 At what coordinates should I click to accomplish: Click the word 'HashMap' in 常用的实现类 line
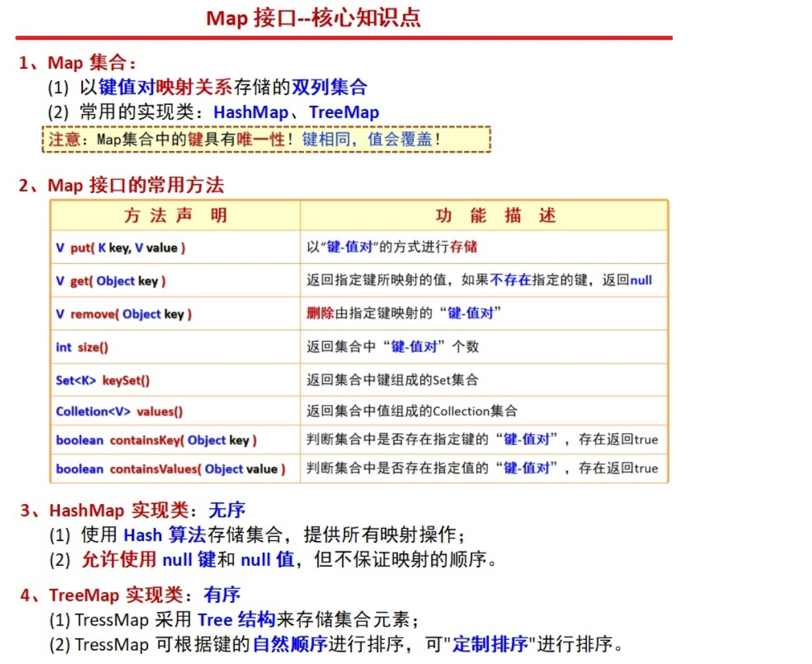(251, 113)
